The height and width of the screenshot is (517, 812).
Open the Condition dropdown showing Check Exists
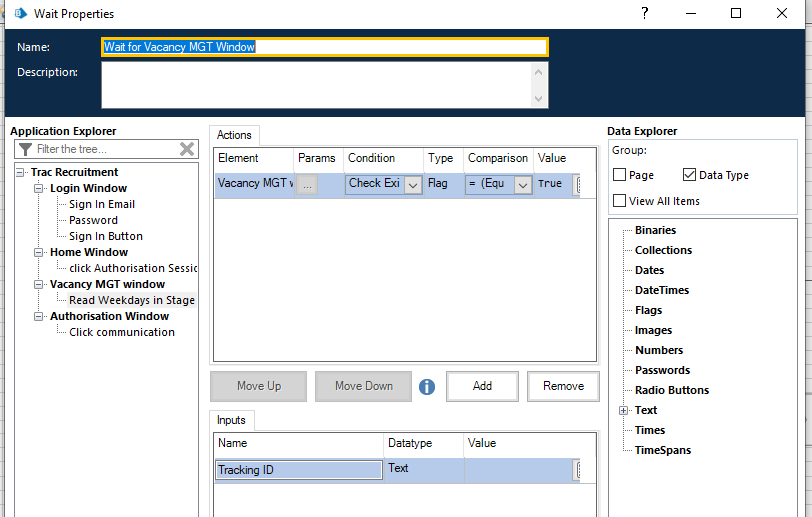(x=412, y=184)
